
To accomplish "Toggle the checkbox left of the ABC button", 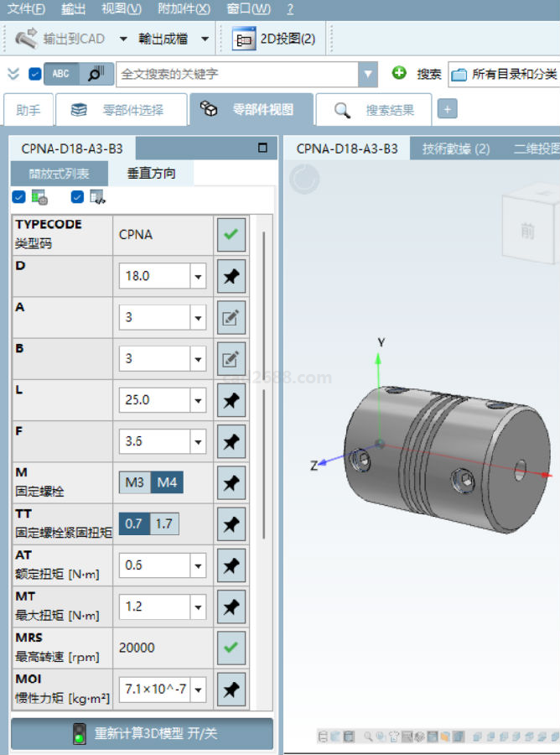I will [34, 74].
